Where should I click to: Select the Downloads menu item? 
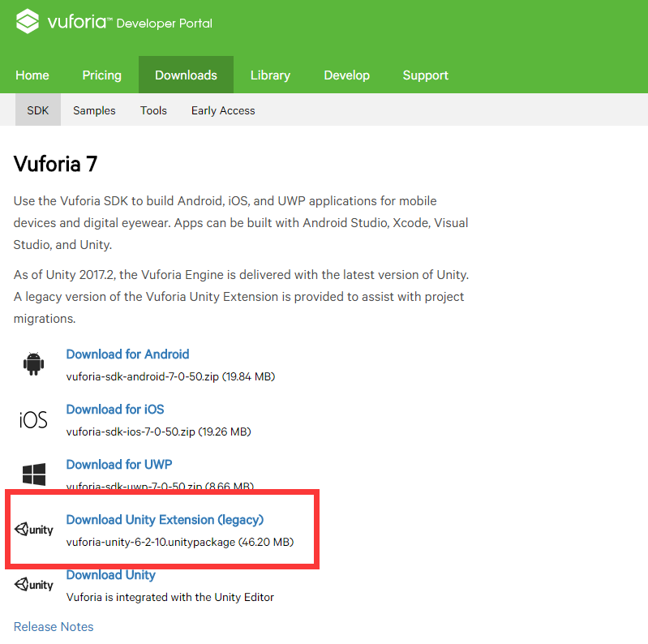pos(186,75)
